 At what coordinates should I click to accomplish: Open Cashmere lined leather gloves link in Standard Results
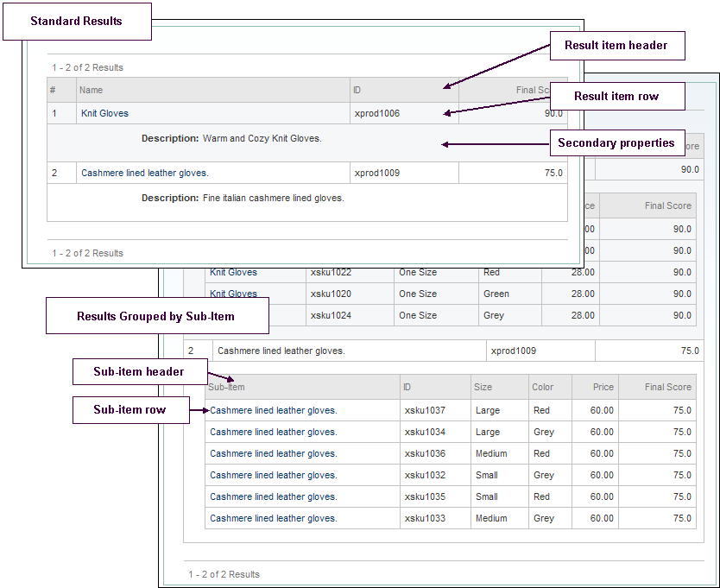pos(145,174)
